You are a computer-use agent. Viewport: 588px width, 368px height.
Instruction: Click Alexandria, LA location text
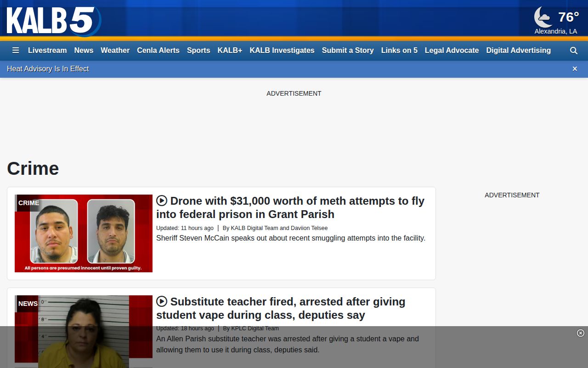point(556,31)
